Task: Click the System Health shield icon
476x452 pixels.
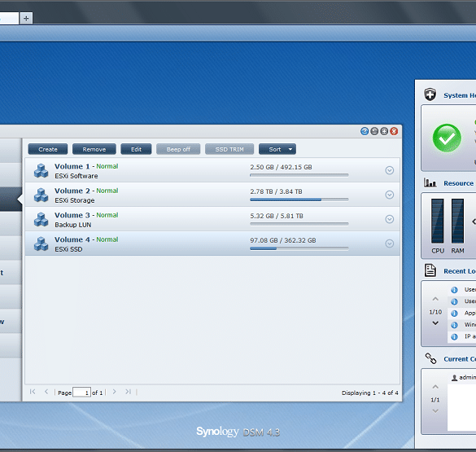Action: [430, 94]
